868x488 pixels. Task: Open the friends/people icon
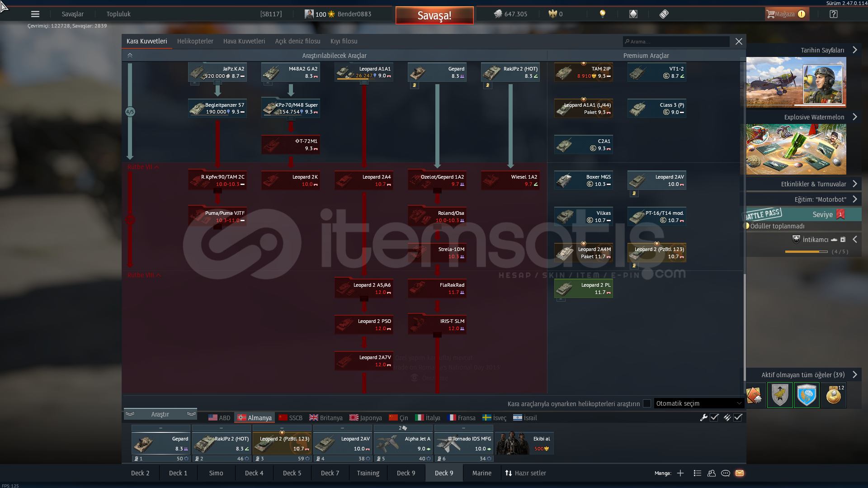coord(712,473)
